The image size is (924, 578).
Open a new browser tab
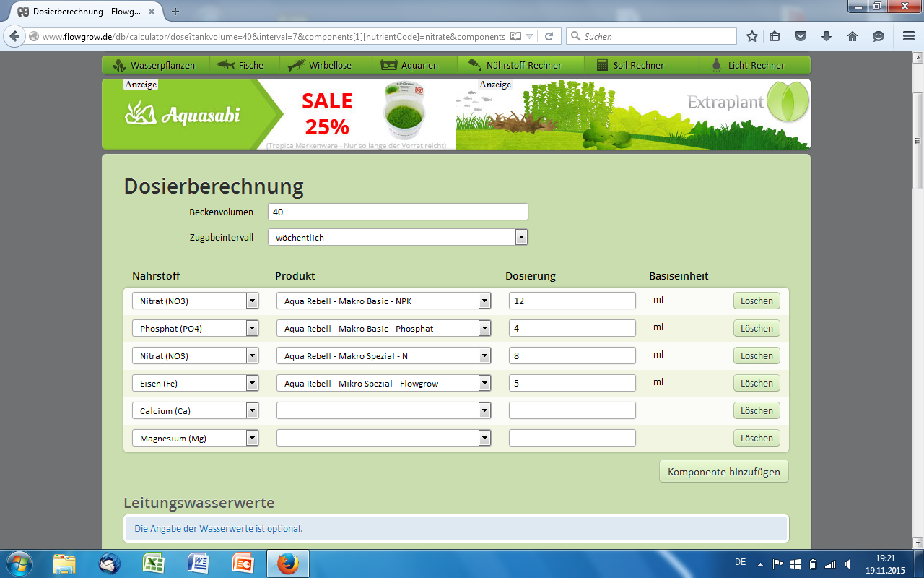(175, 12)
